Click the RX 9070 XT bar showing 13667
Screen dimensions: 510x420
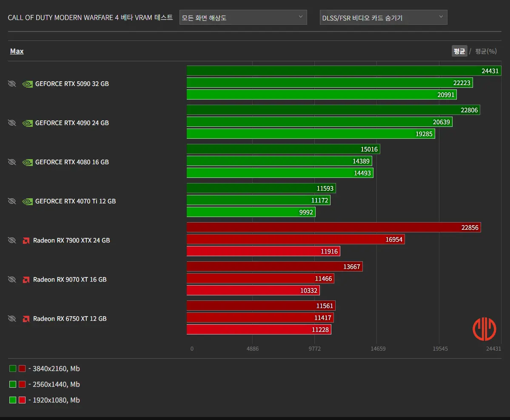274,266
